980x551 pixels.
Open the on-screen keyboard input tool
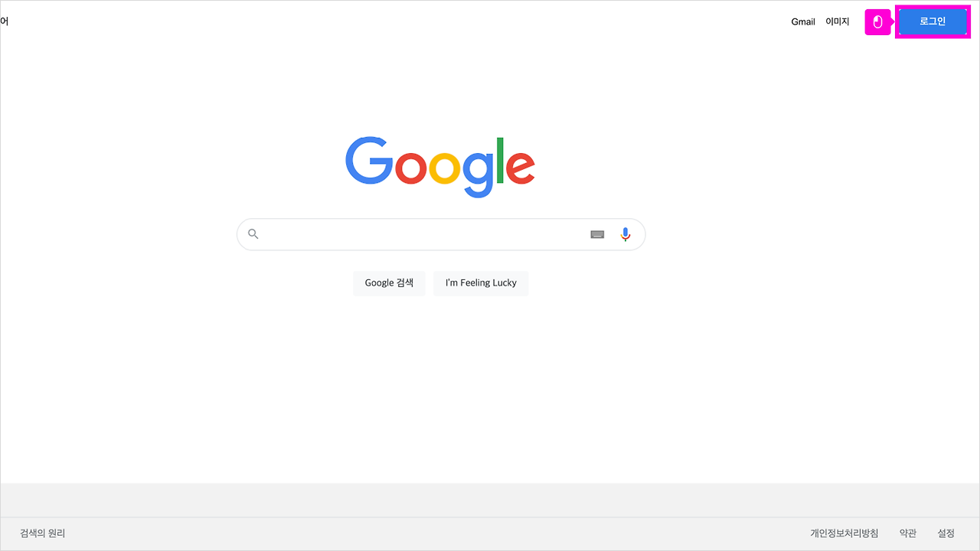coord(597,234)
